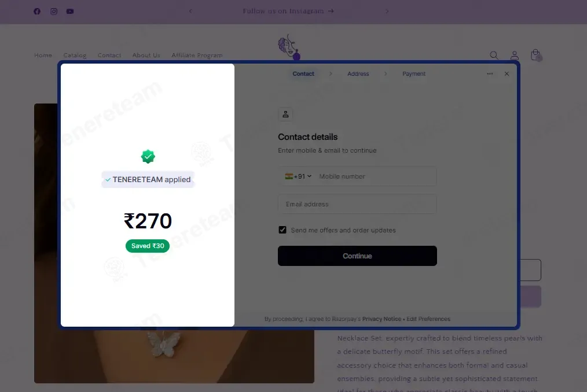Open the account profile icon
Screen dimensions: 587x392
pyautogui.click(x=515, y=56)
